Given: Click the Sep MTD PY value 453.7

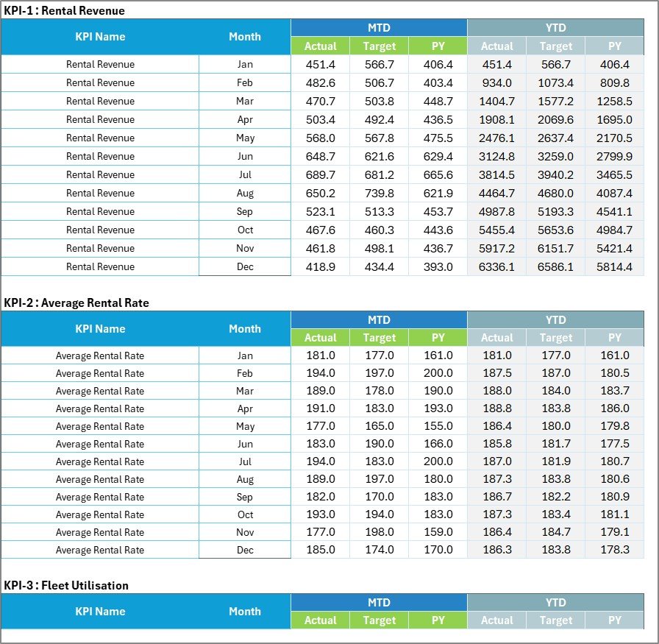Looking at the screenshot, I should pyautogui.click(x=438, y=211).
